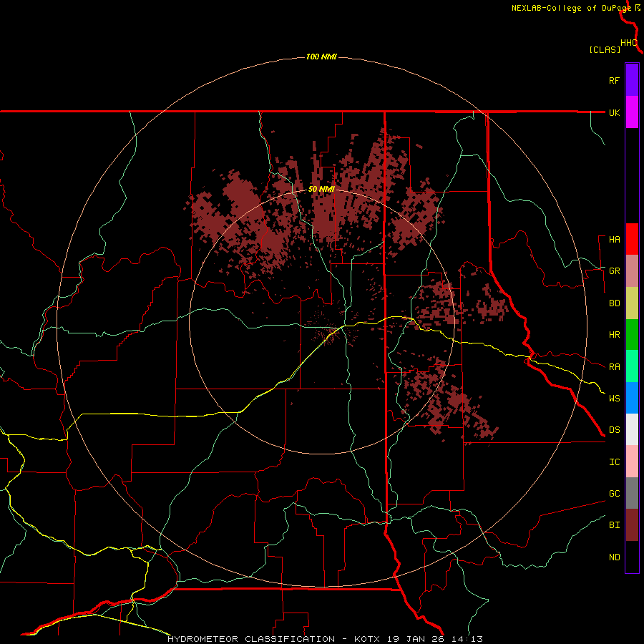Click the 50 NMI range ring label
644x644 pixels.
tap(321, 189)
